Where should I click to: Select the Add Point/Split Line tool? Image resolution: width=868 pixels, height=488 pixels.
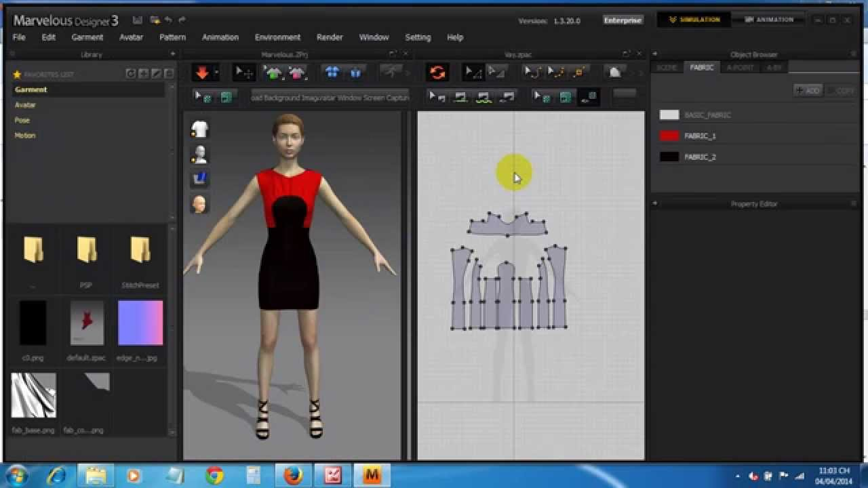tap(555, 73)
